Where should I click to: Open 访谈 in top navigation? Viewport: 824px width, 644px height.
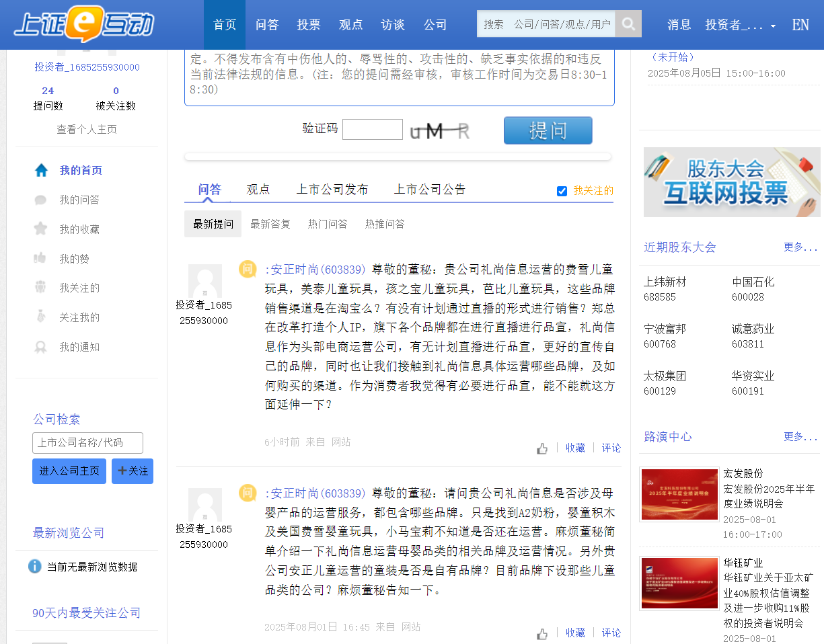393,25
